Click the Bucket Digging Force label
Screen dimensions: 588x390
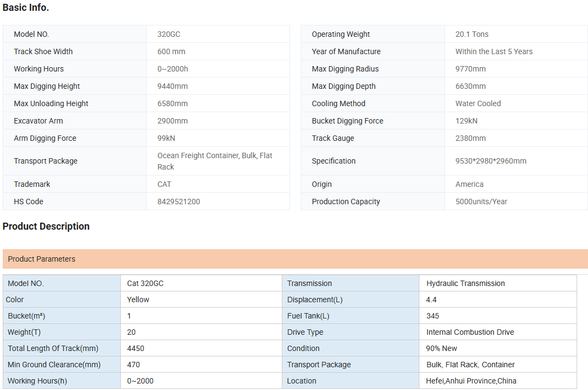coord(347,121)
